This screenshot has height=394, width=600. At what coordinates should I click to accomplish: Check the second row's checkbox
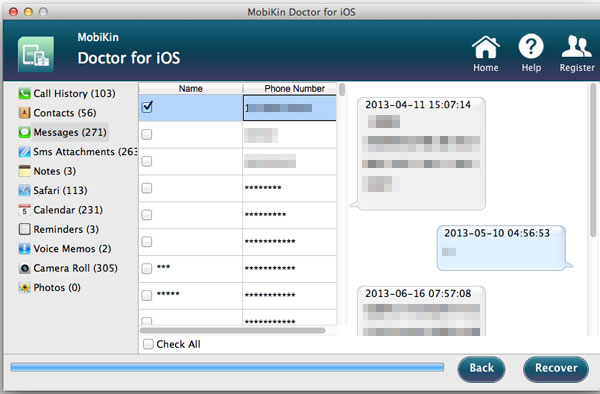point(147,134)
